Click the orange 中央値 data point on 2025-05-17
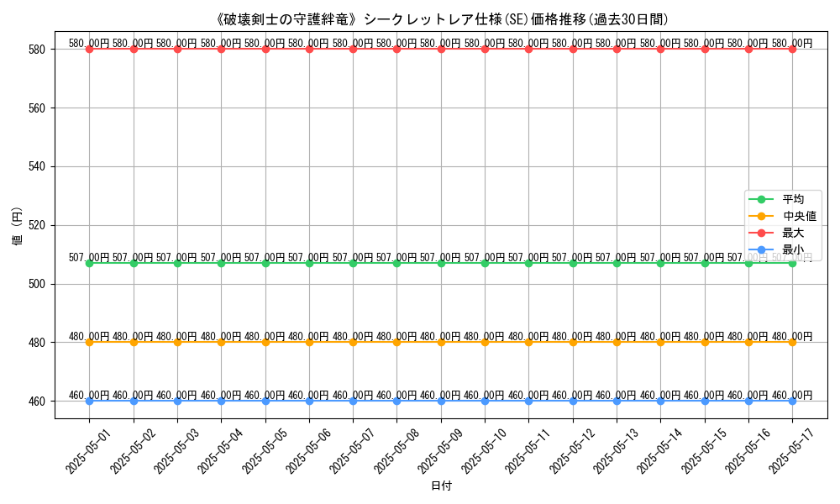The height and width of the screenshot is (504, 840). pyautogui.click(x=792, y=342)
